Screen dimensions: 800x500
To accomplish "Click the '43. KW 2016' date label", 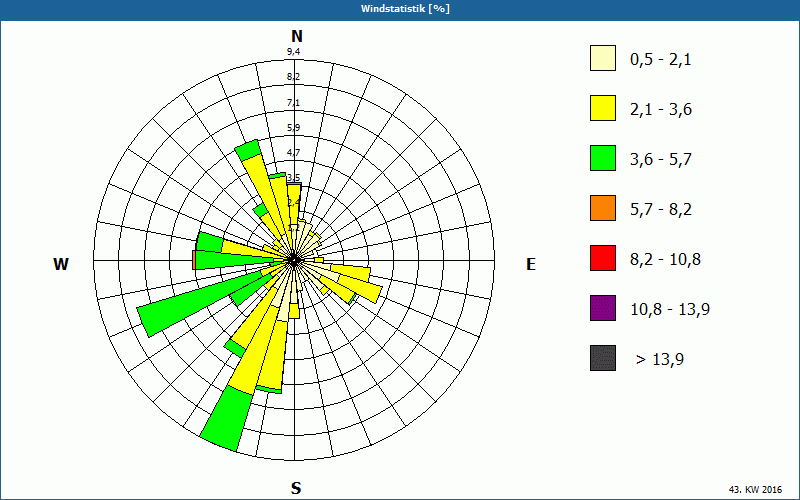I will tap(755, 489).
